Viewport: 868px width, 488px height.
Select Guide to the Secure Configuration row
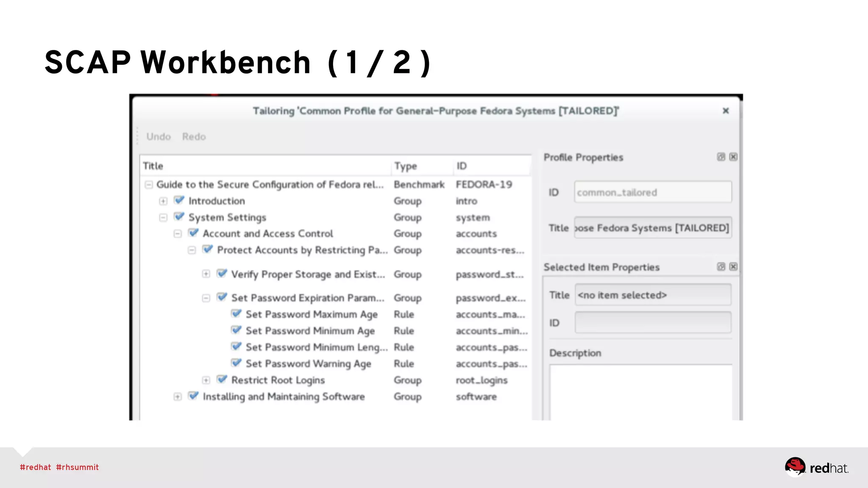tap(335, 185)
